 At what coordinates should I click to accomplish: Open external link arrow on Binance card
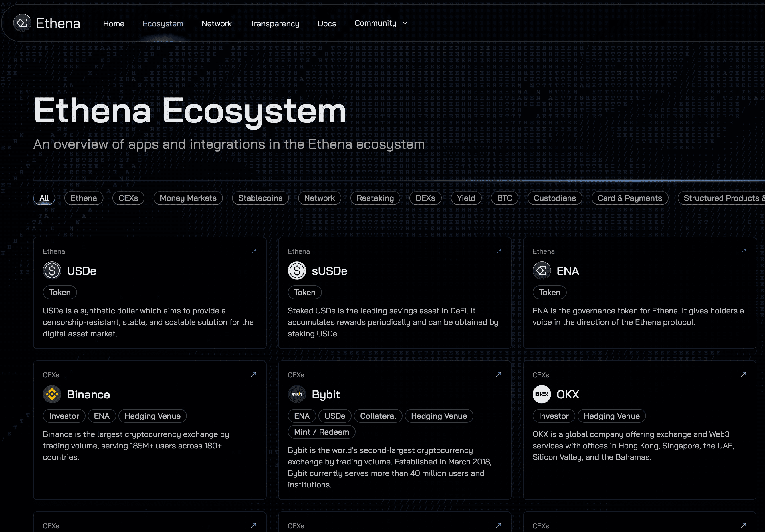pyautogui.click(x=253, y=375)
